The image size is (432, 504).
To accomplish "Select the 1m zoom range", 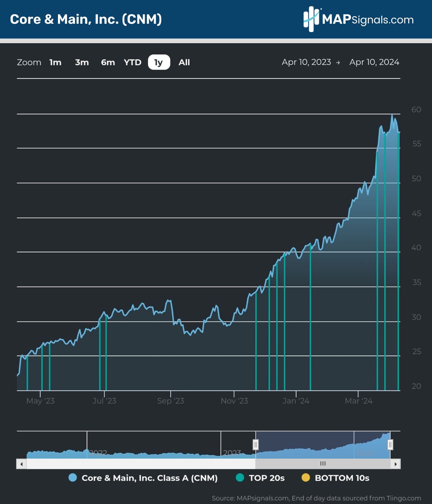I will [x=55, y=62].
